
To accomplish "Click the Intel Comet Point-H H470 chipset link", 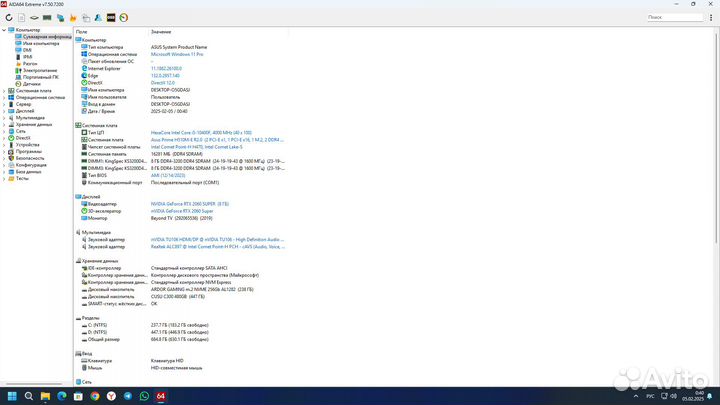I will click(190, 147).
